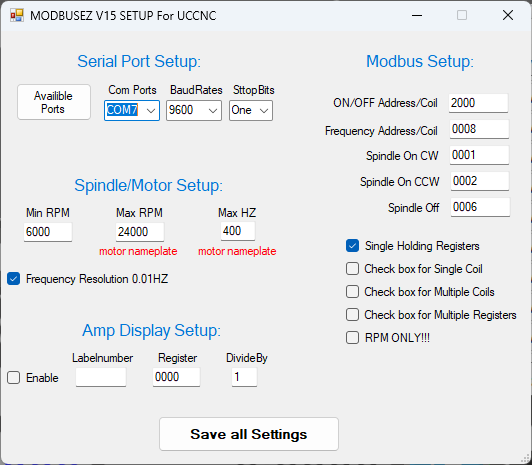Click the empty Labelnumber input box
This screenshot has width=532, height=465.
[101, 377]
